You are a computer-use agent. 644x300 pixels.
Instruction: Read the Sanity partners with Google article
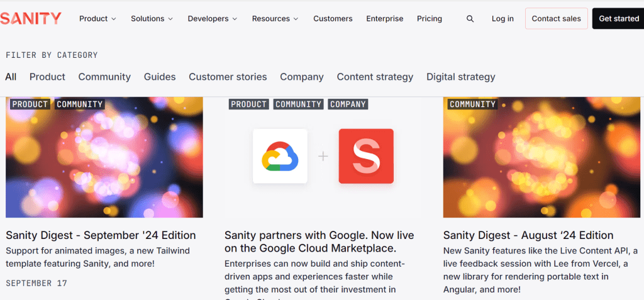(319, 242)
